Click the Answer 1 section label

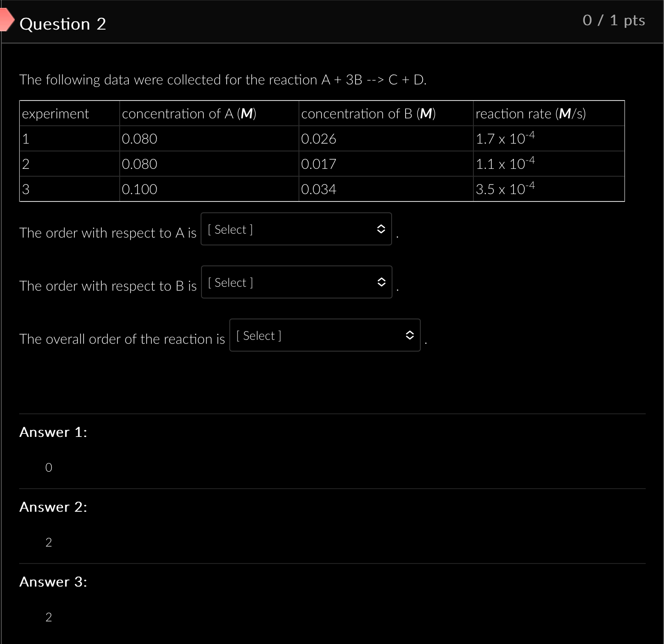pos(53,432)
